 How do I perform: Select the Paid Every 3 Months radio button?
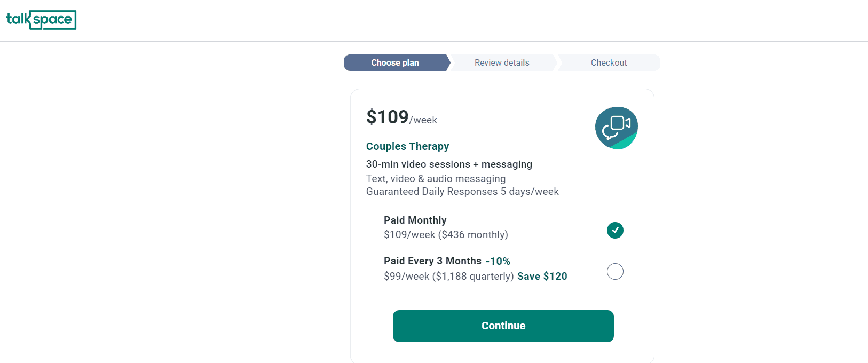pos(615,272)
